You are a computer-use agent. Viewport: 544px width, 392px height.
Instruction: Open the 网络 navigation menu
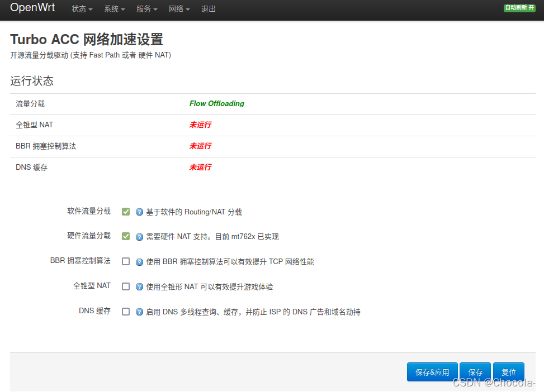[x=179, y=9]
